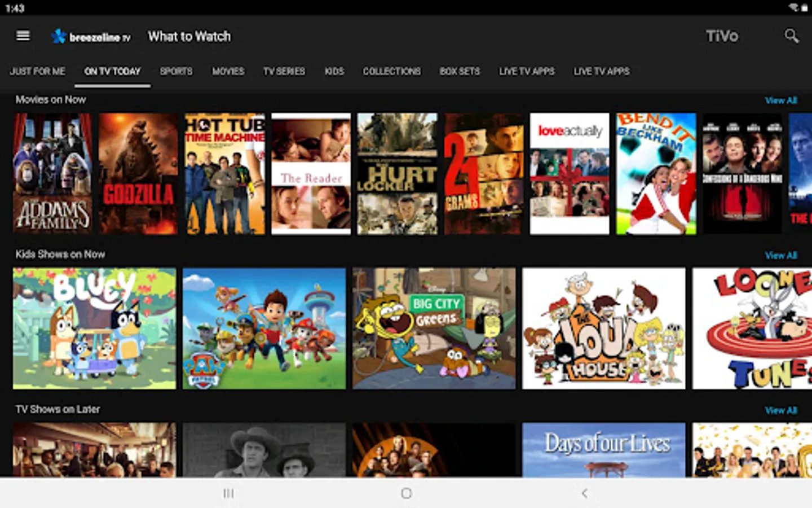
Task: Select On TV Today tab
Action: click(112, 71)
